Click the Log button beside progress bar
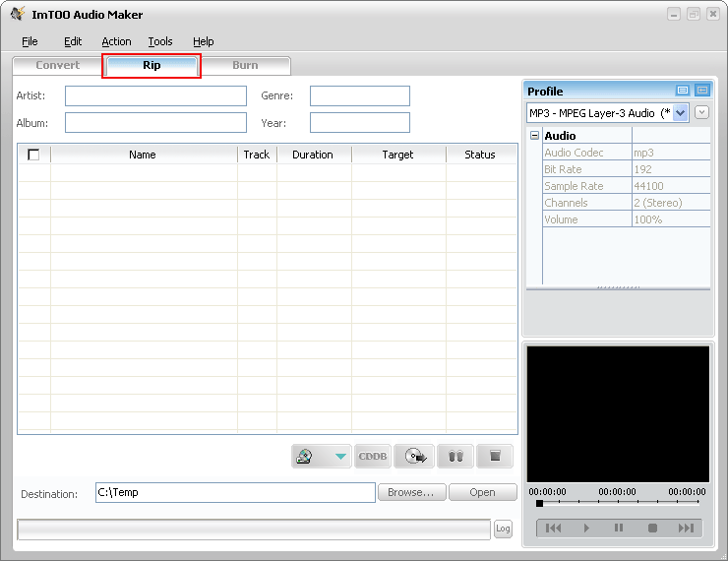 503,529
